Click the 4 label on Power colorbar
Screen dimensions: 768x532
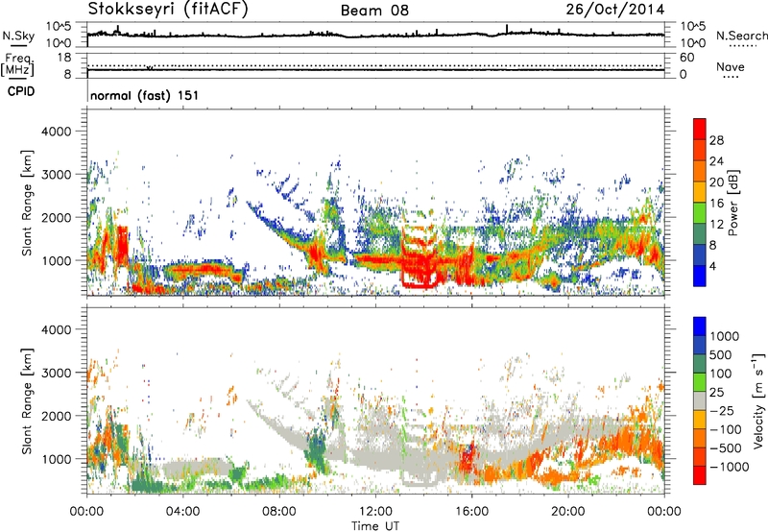(x=712, y=267)
